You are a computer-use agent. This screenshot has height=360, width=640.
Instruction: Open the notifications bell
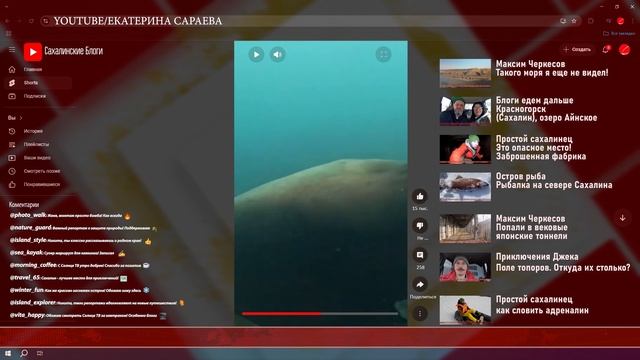(606, 49)
